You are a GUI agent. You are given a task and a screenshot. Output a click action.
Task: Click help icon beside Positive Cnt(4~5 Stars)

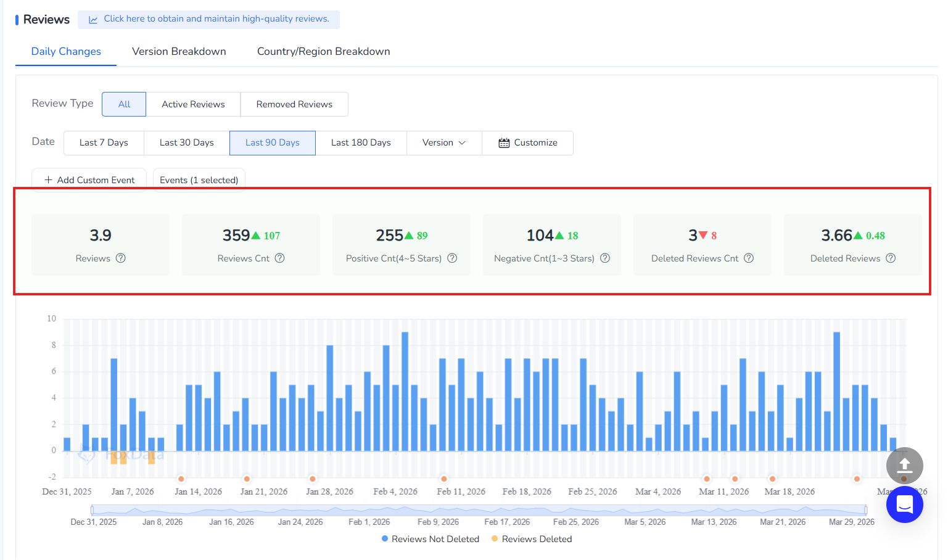tap(452, 258)
